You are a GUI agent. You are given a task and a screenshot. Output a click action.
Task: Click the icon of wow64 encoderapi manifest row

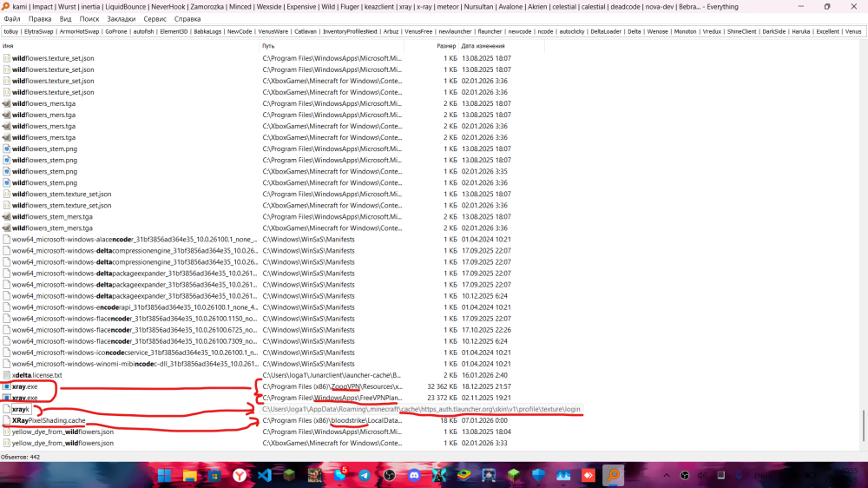(7, 307)
